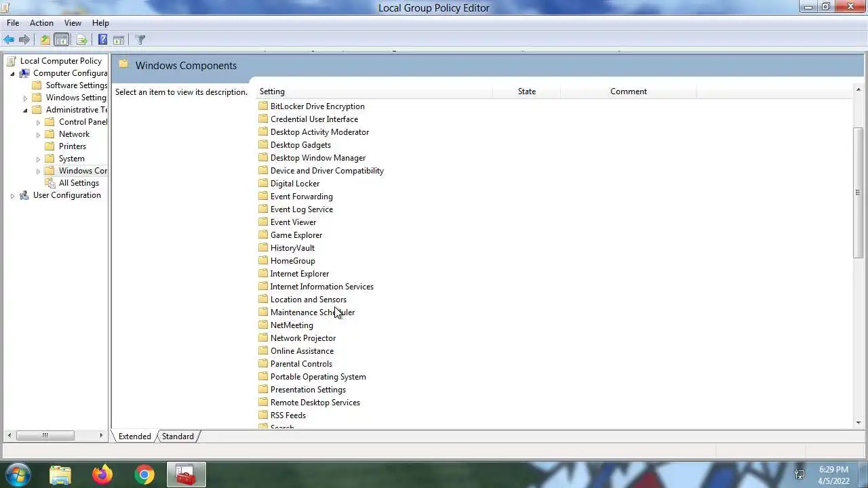868x488 pixels.
Task: Click the vertical scrollbar thumb in settings list
Action: pos(858,192)
